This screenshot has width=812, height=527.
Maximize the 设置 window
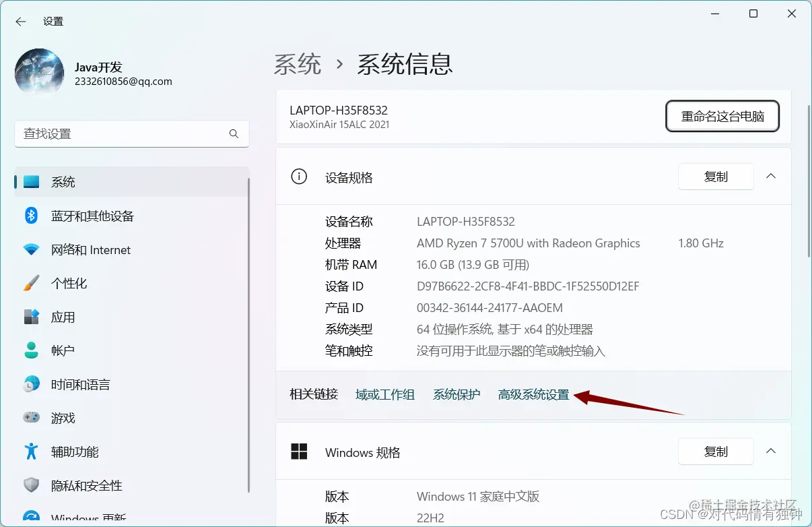click(753, 13)
